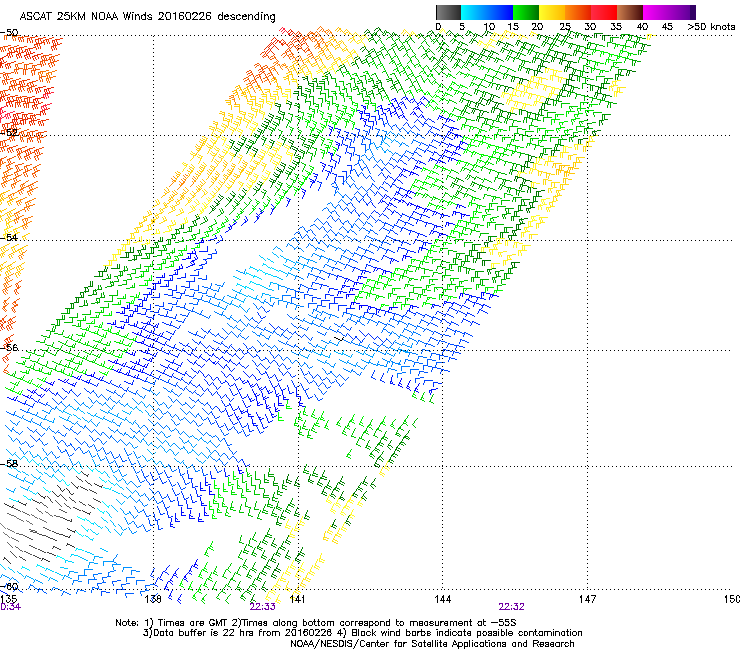Click the 'NOAA/NESDIS/Center for Satellite Applications and Research' credit
This screenshot has width=740, height=650.
click(432, 644)
